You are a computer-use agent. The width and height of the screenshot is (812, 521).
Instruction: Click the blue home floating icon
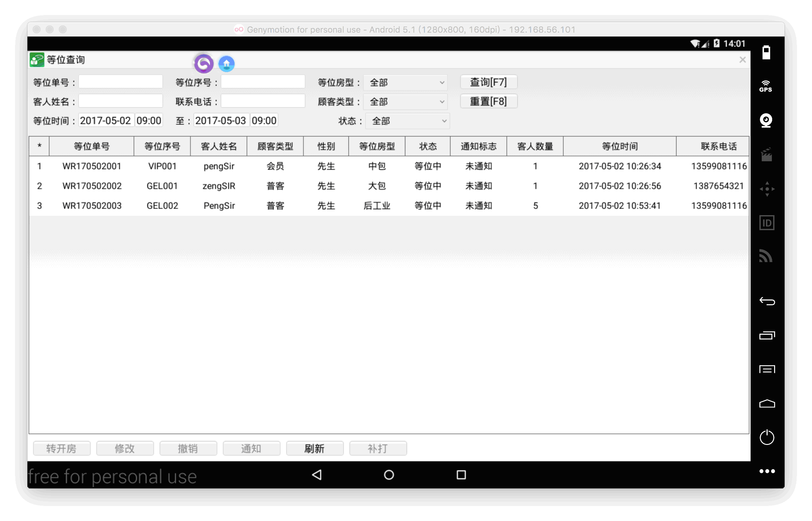[226, 64]
